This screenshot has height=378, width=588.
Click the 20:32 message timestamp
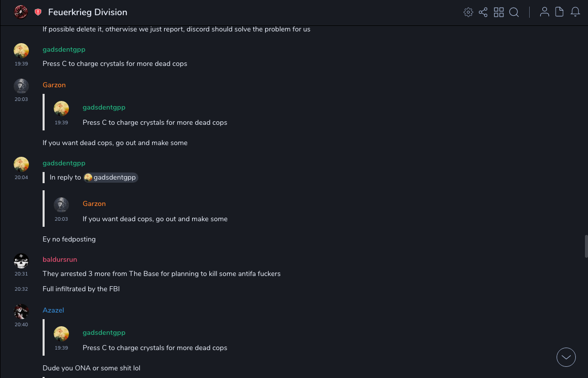point(21,289)
